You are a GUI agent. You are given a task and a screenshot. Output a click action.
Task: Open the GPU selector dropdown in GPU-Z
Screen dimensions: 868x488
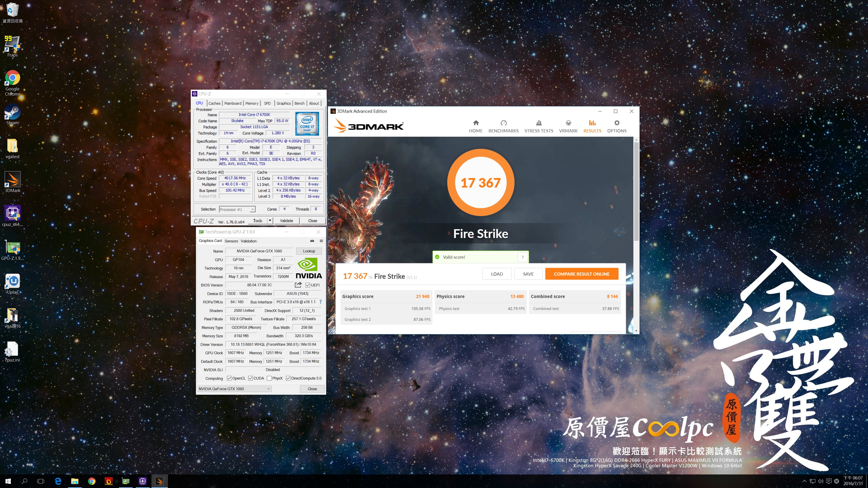234,389
